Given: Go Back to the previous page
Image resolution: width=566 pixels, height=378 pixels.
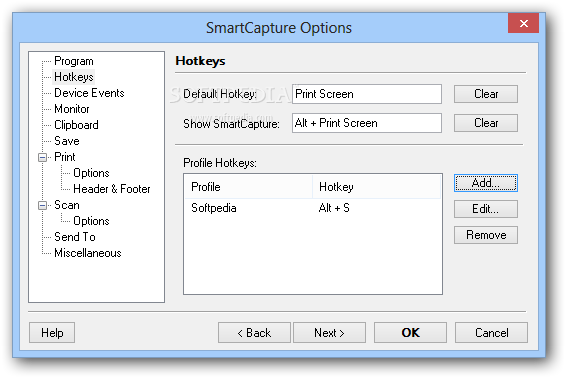Looking at the screenshot, I should tap(254, 333).
